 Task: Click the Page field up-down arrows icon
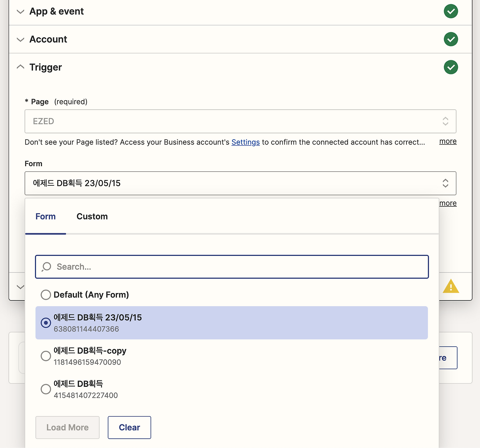[445, 121]
